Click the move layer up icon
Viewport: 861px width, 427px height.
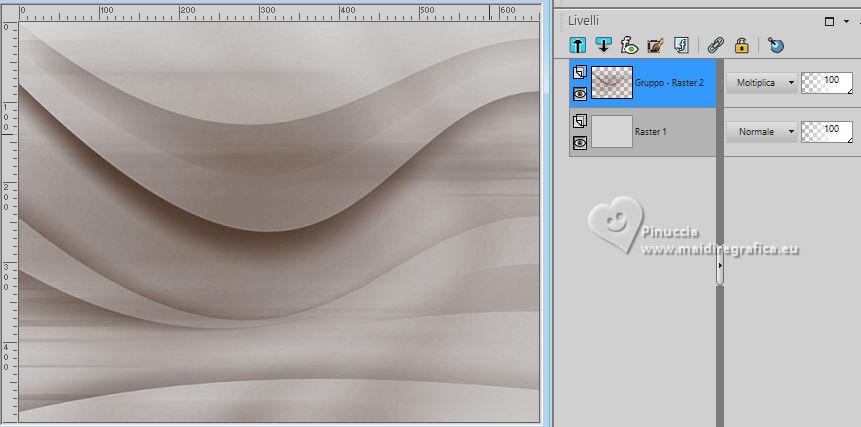[578, 45]
